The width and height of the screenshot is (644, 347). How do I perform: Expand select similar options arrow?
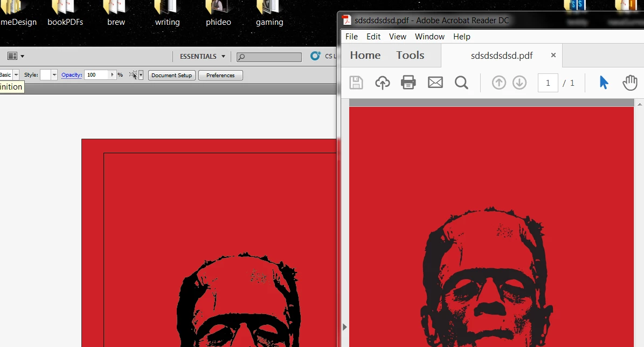point(141,75)
